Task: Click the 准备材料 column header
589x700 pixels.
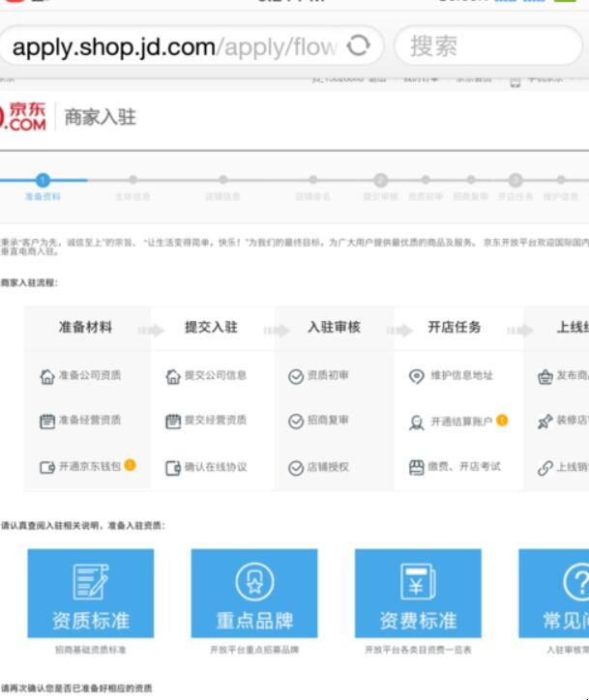Action: coord(85,327)
